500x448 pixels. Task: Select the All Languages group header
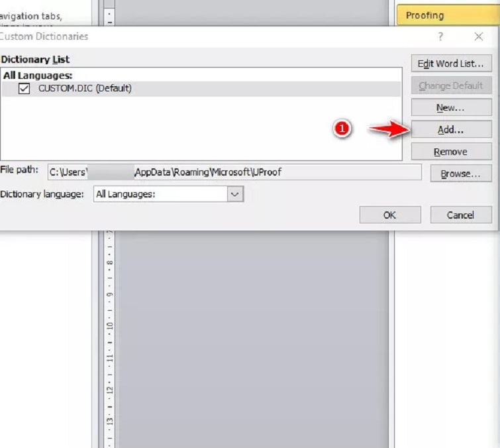37,76
